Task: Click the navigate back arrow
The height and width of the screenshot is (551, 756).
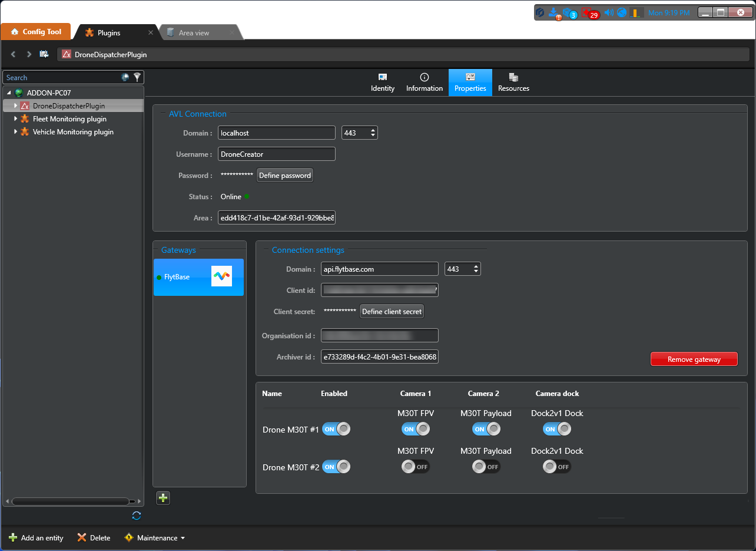Action: tap(14, 54)
